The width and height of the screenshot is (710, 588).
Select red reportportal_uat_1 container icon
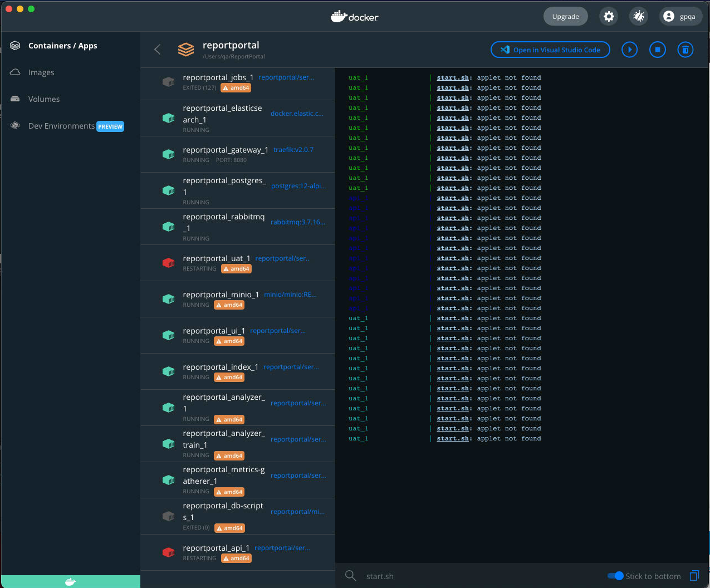pyautogui.click(x=168, y=263)
